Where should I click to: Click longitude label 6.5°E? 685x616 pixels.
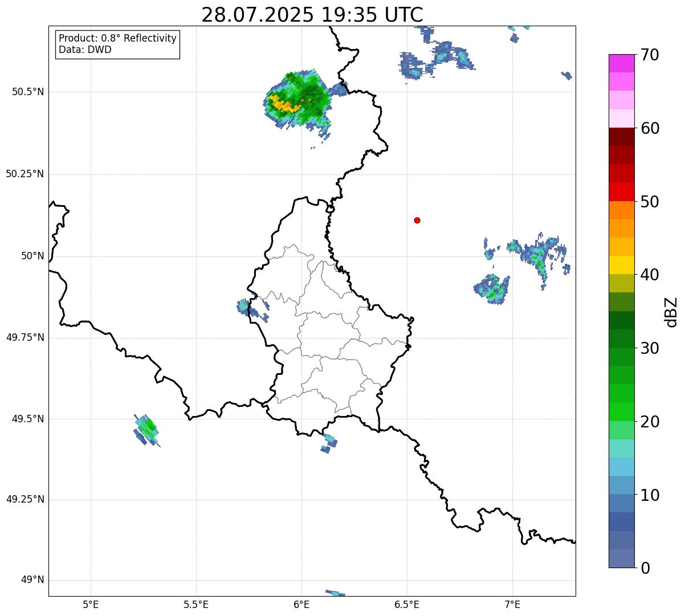pyautogui.click(x=407, y=604)
